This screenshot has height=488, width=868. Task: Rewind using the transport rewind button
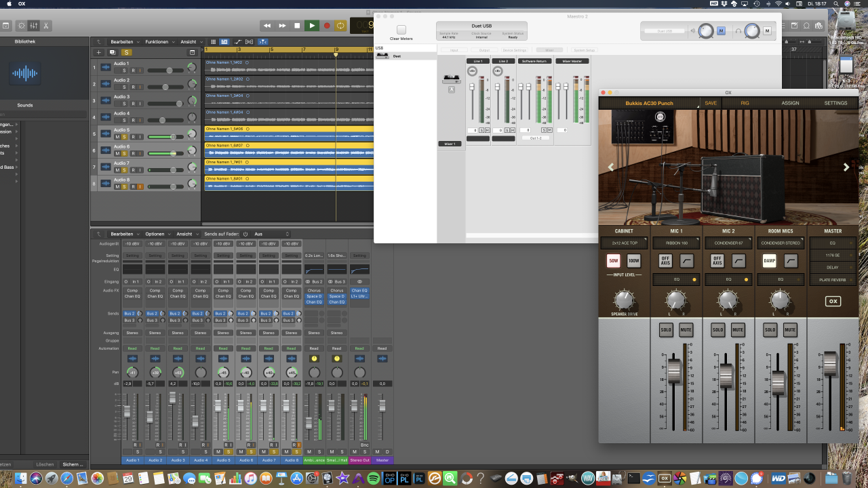coord(267,26)
